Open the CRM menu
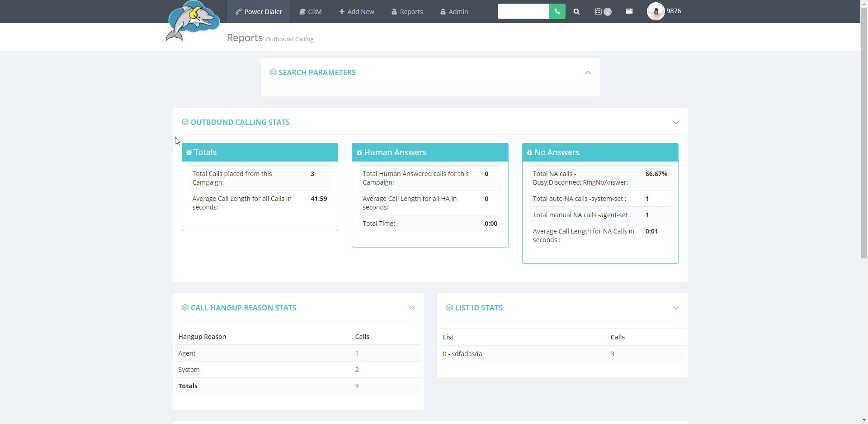 (x=311, y=12)
